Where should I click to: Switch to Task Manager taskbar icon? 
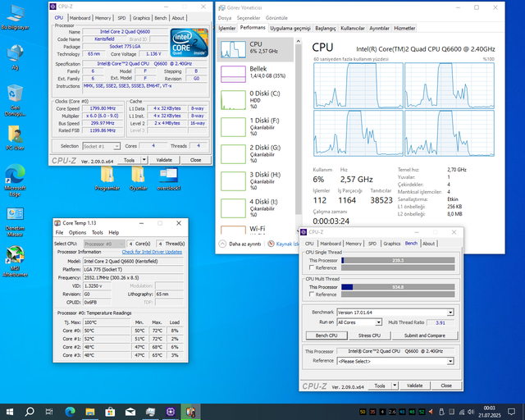click(150, 412)
